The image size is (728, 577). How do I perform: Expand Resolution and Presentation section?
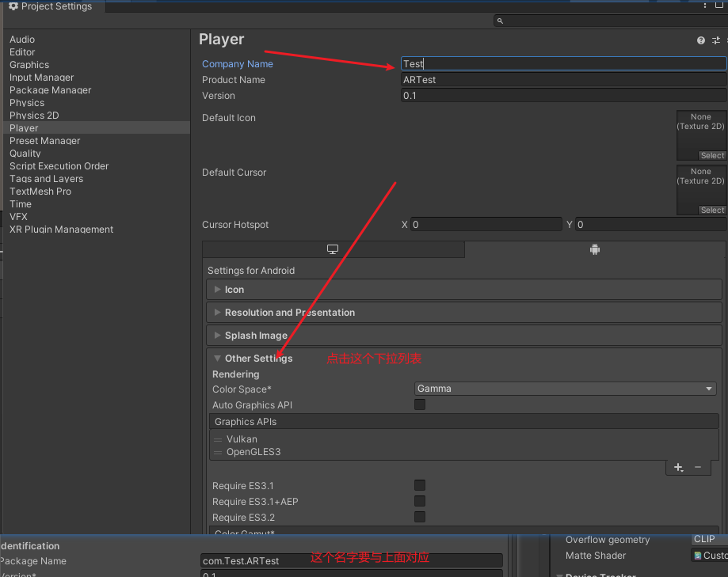[x=464, y=313]
